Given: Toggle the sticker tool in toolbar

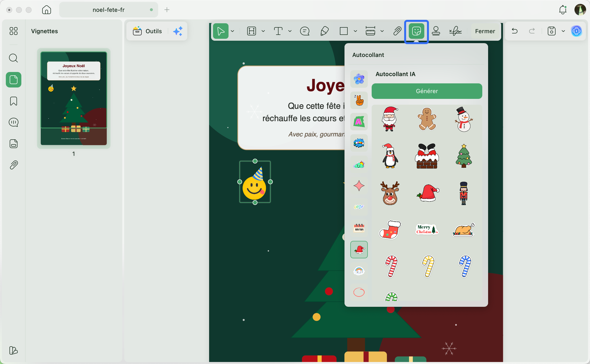Looking at the screenshot, I should click(417, 31).
